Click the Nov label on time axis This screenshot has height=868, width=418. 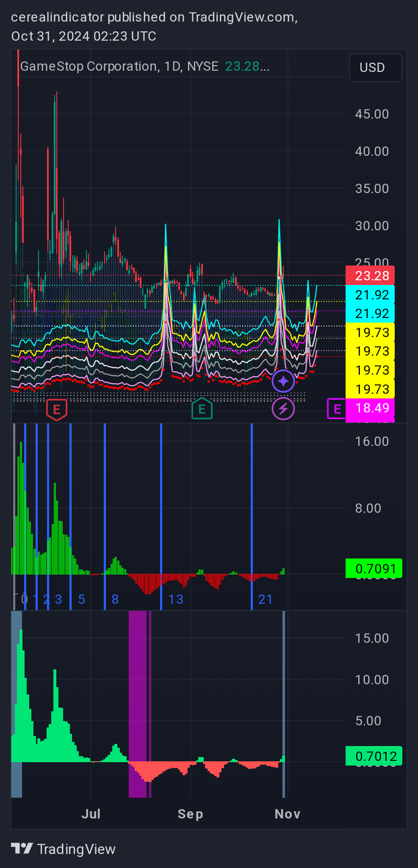click(x=288, y=814)
